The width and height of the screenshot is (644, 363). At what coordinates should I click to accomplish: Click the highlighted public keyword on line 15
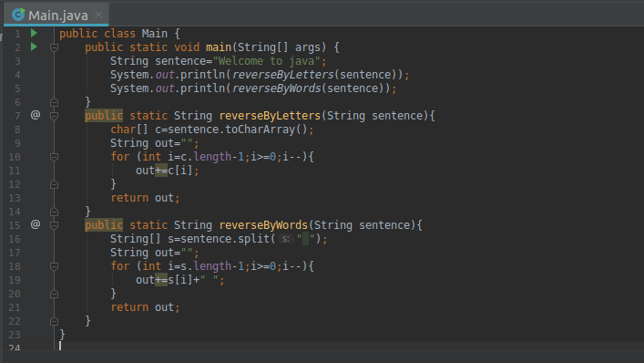[104, 225]
